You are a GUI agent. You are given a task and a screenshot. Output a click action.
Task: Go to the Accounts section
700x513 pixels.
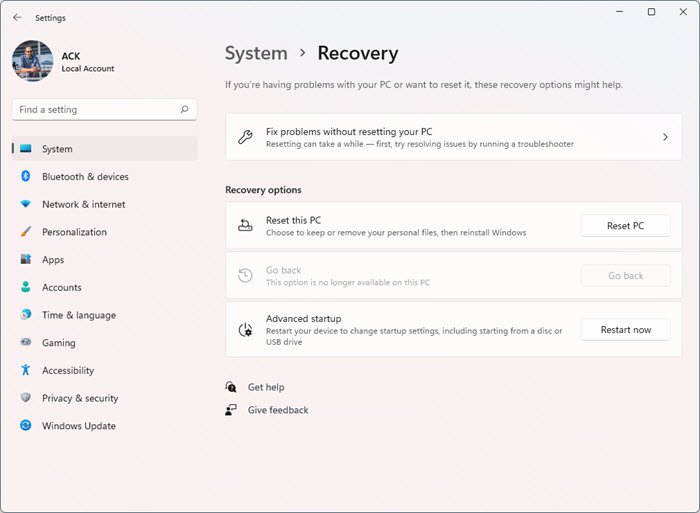pos(61,287)
